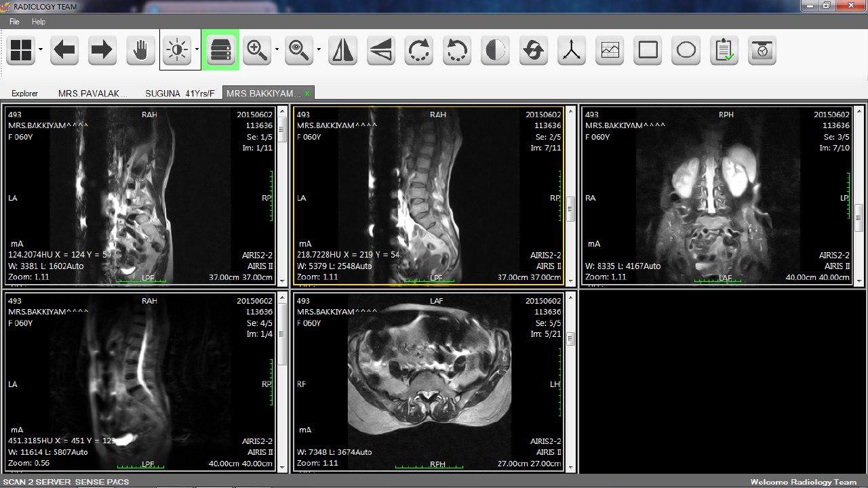The height and width of the screenshot is (488, 868).
Task: Switch to the SUGUNA 41Yrs/F tab
Action: click(x=180, y=94)
